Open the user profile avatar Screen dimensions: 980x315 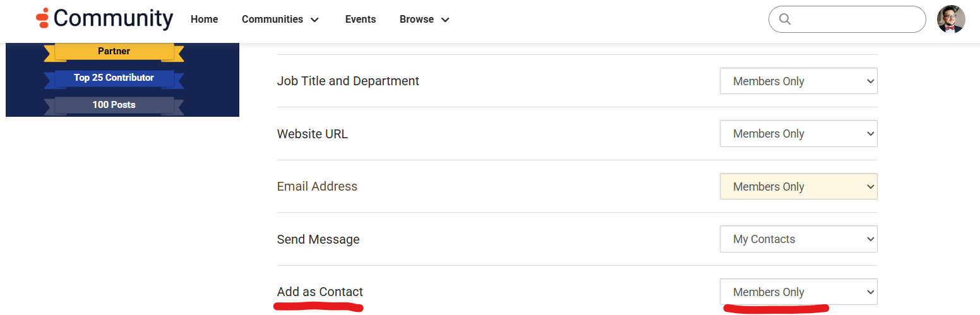tap(950, 19)
